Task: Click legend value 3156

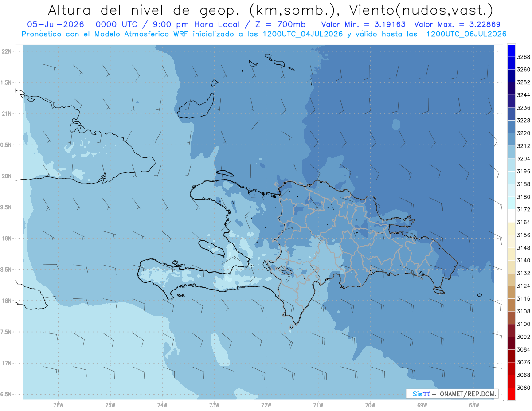Action: [524, 235]
